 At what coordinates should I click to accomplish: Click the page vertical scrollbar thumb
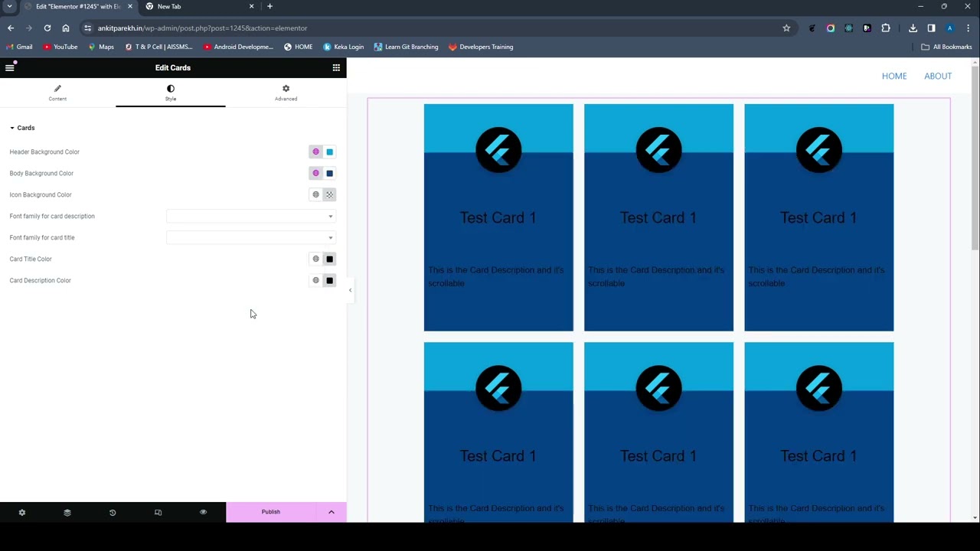[x=975, y=159]
